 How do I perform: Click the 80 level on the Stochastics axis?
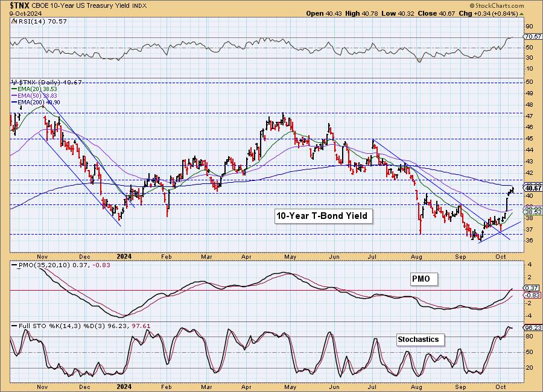point(530,337)
